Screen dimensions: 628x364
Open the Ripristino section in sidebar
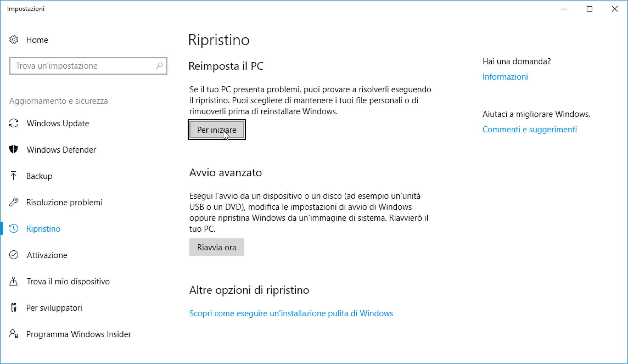pos(43,229)
